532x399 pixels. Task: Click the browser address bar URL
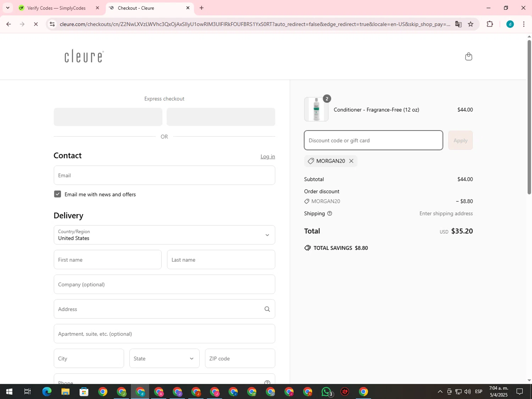tap(255, 24)
